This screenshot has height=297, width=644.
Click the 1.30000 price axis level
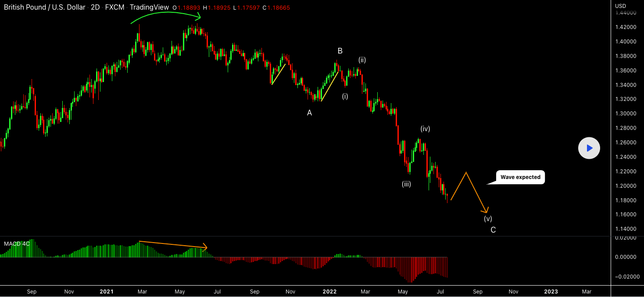[626, 114]
